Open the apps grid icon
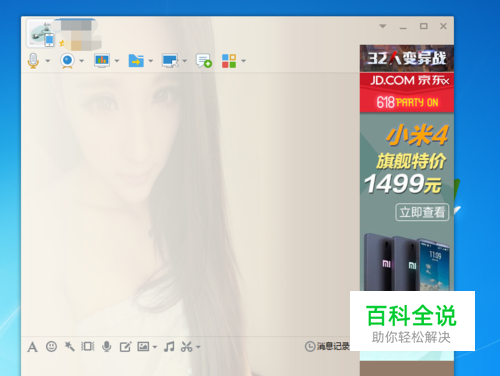500x376 pixels. click(229, 61)
